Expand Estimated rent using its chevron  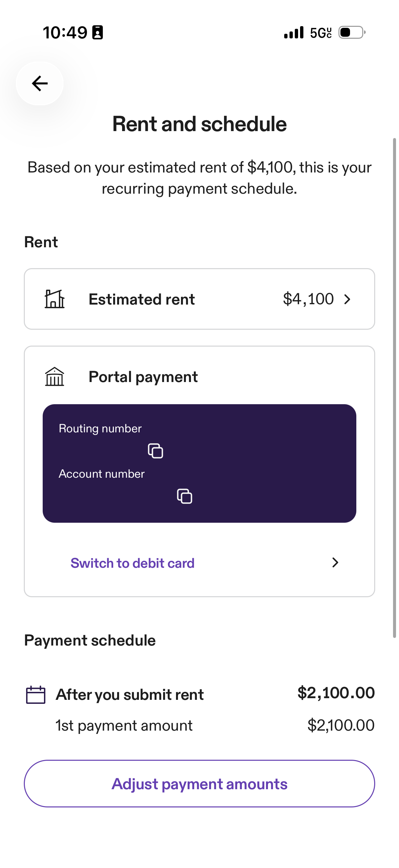tap(347, 299)
